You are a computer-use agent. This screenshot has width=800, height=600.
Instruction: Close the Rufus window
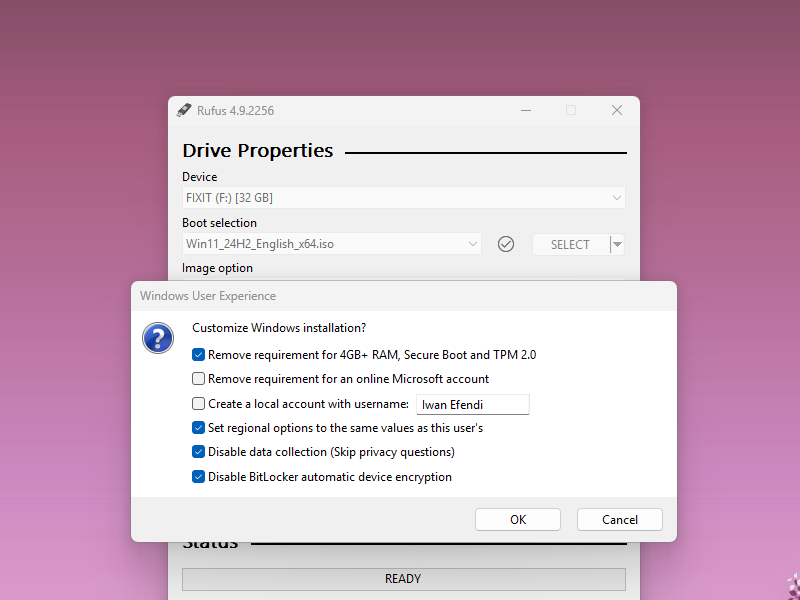pyautogui.click(x=617, y=110)
